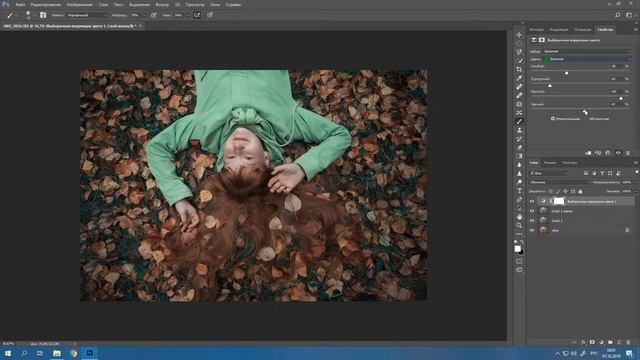640x360 pixels.
Task: Click the 'Желтый' yellow slider handle
Action: pos(621,98)
